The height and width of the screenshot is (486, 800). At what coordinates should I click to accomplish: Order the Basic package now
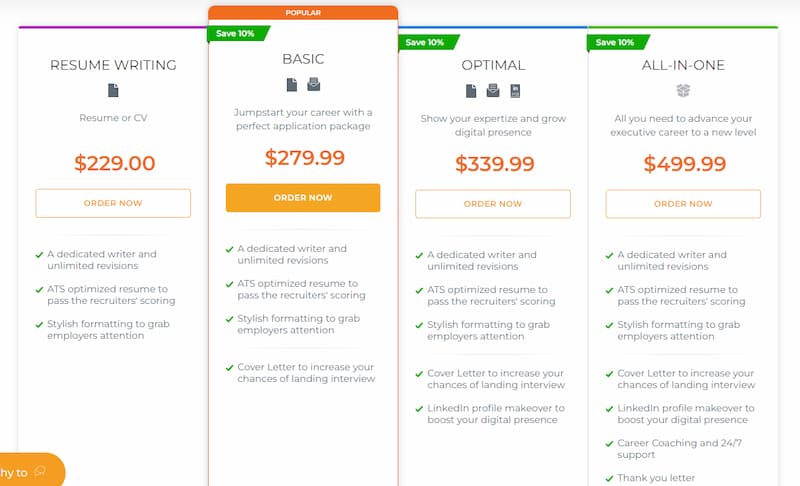(x=303, y=197)
